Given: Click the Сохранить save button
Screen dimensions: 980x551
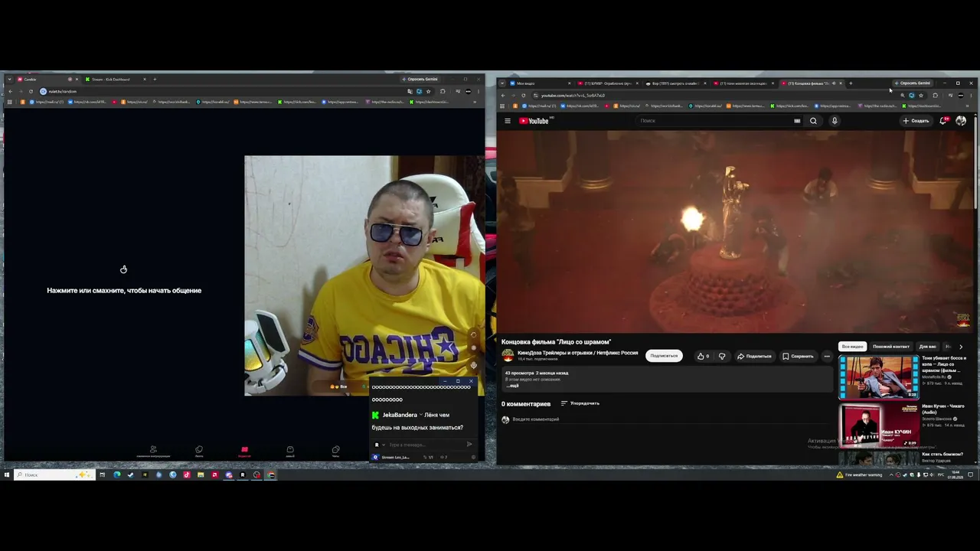Looking at the screenshot, I should tap(798, 356).
